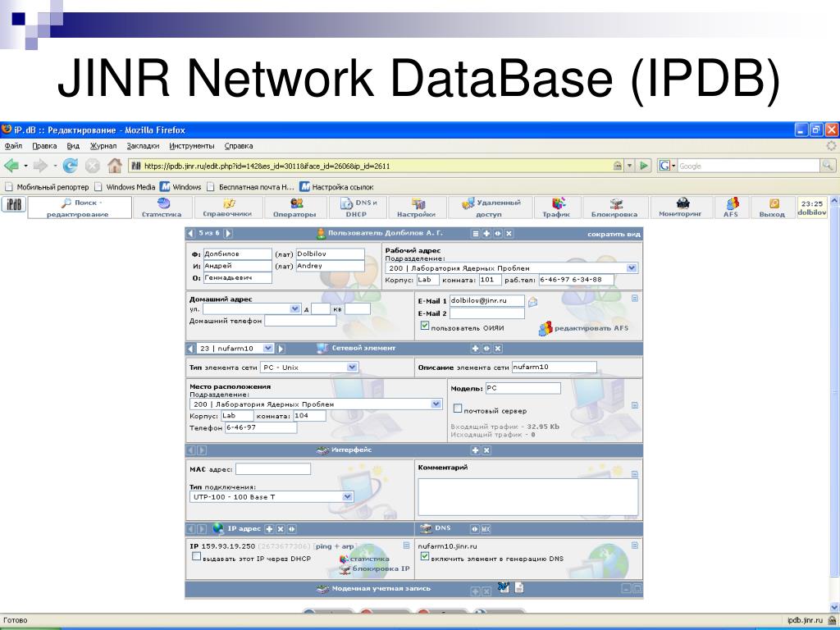Click the Google search box

(x=748, y=166)
